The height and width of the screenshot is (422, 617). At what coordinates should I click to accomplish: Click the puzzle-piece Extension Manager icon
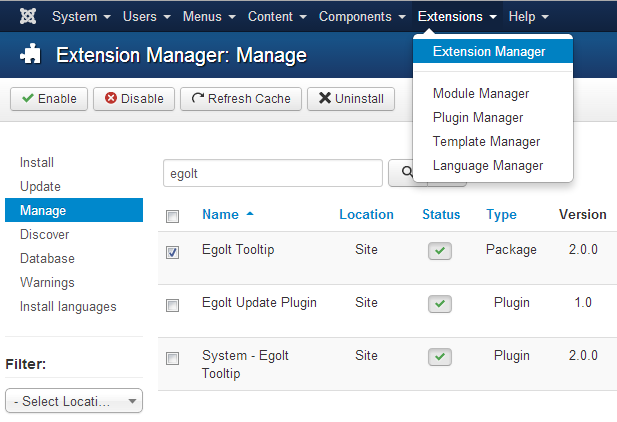point(30,54)
